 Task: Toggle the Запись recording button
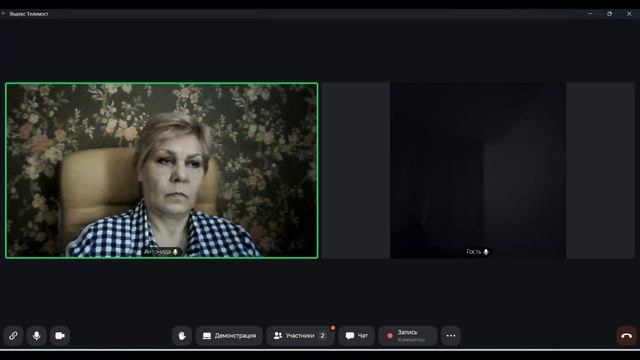coord(408,336)
